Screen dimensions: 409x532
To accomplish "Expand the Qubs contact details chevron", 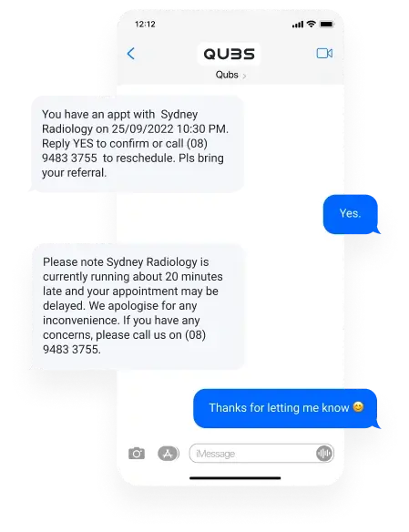I will (244, 76).
